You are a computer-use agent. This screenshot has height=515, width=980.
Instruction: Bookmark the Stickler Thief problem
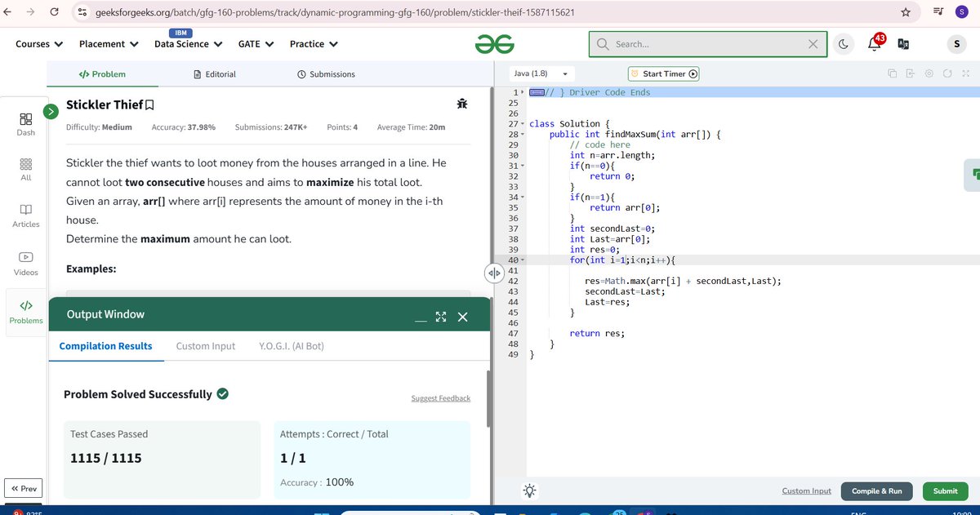pyautogui.click(x=149, y=105)
